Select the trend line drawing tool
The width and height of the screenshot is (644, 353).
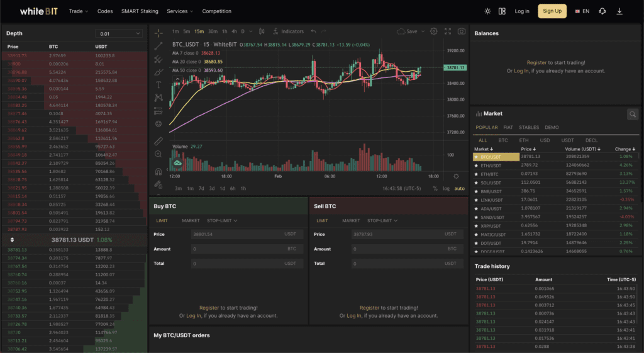[158, 46]
